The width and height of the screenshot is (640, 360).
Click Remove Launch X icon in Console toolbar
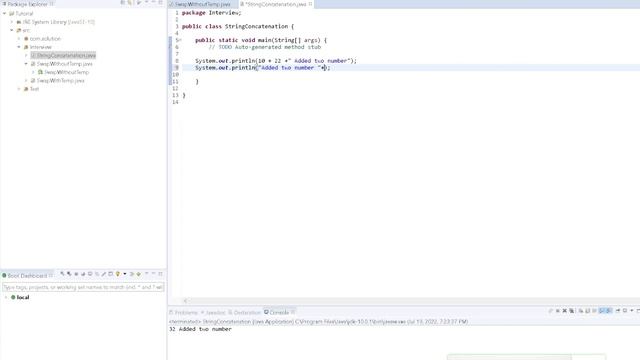coord(564,311)
